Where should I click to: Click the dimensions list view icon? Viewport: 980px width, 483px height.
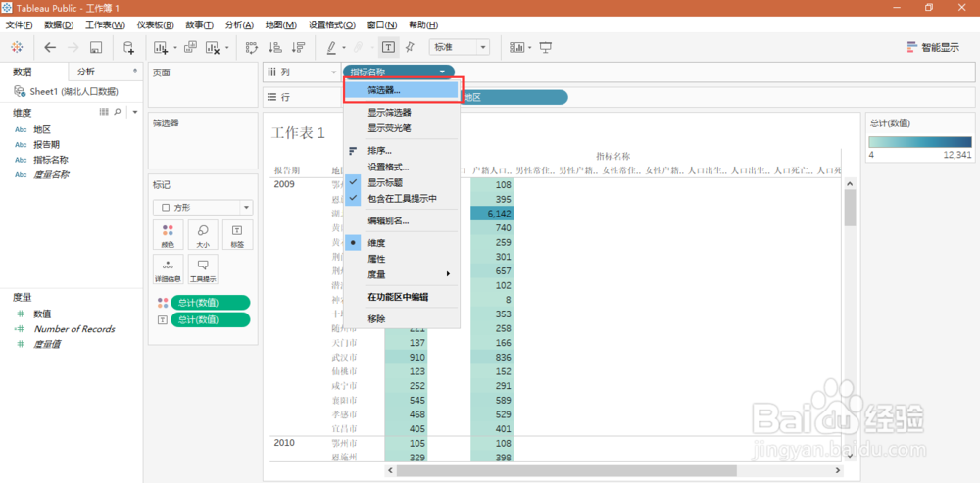pyautogui.click(x=105, y=112)
